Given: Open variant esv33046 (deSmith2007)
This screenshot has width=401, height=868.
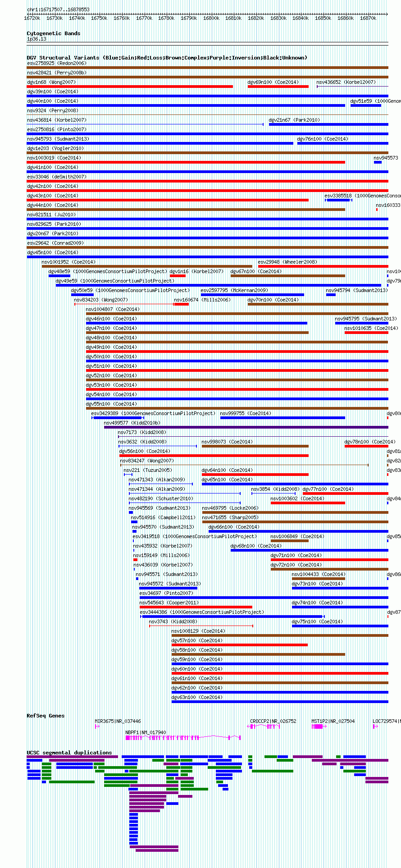Looking at the screenshot, I should [x=57, y=177].
